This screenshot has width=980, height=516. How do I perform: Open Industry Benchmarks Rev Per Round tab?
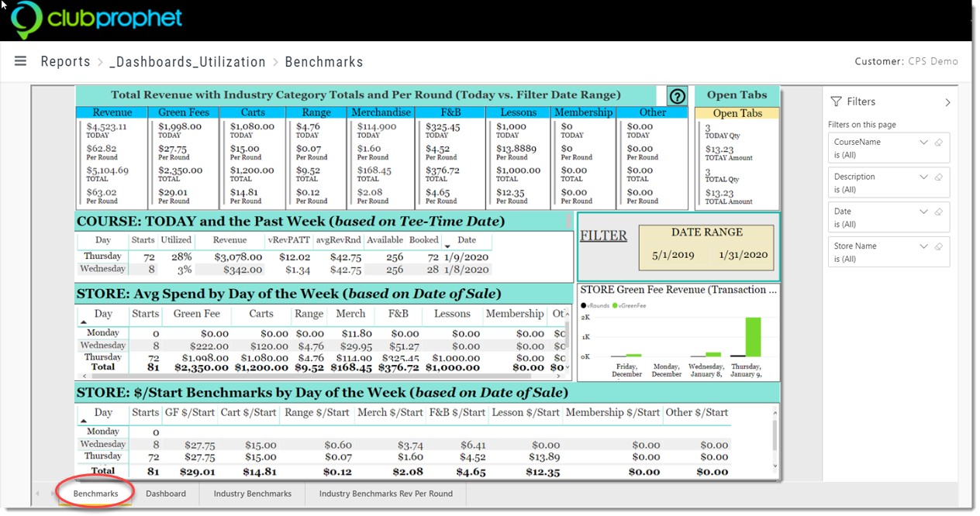(x=386, y=494)
